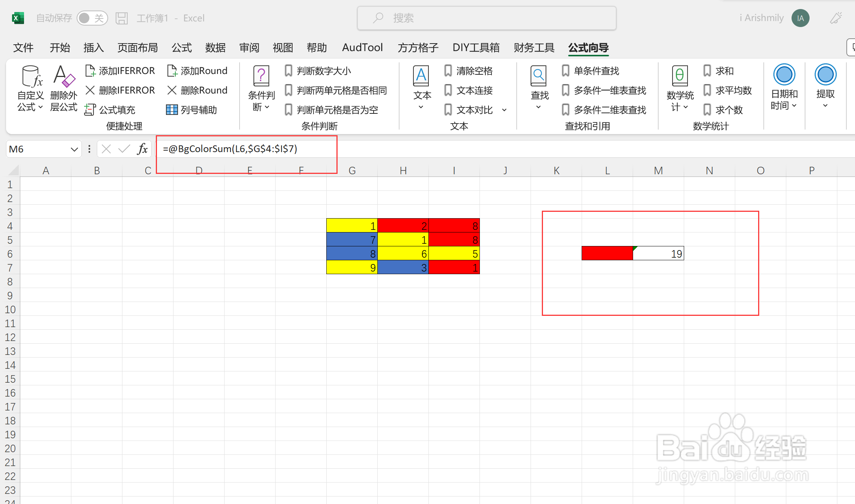Click the 数学统计 icon
The height and width of the screenshot is (504, 855).
680,76
